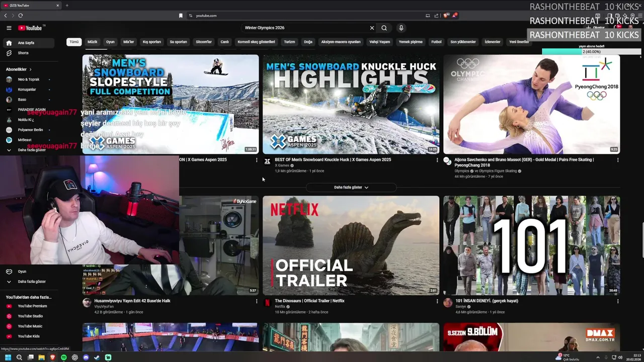
Task: Select the Tümü filter chip
Action: point(74,42)
